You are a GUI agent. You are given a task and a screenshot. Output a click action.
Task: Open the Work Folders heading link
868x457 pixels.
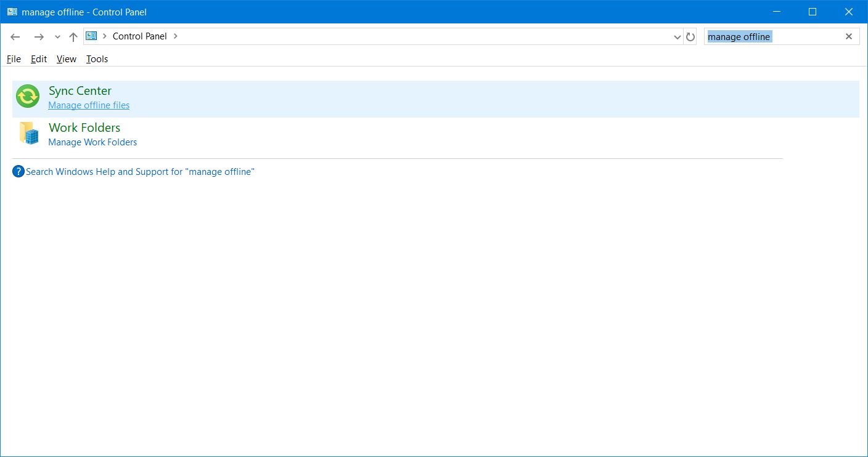[x=84, y=127]
